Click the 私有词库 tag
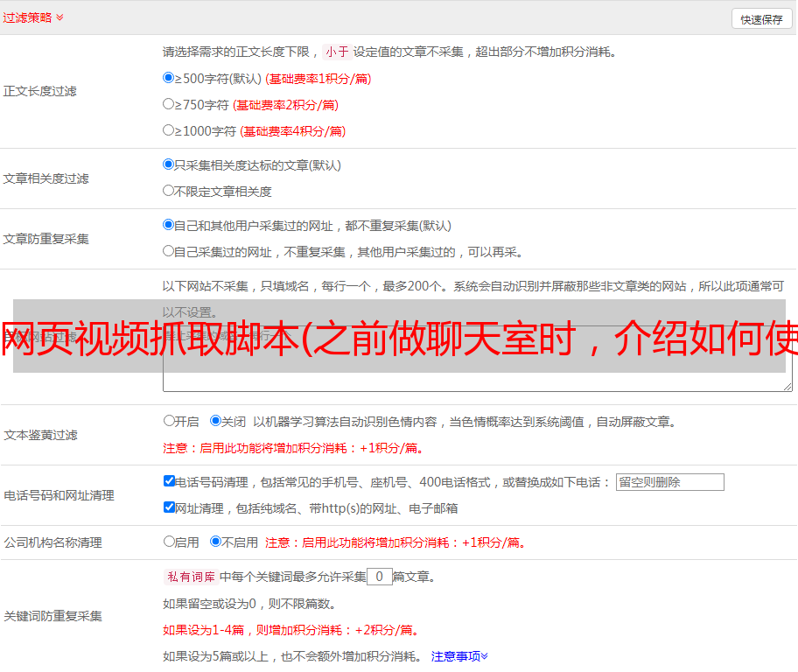Screen dimensions: 798x672 [x=189, y=577]
